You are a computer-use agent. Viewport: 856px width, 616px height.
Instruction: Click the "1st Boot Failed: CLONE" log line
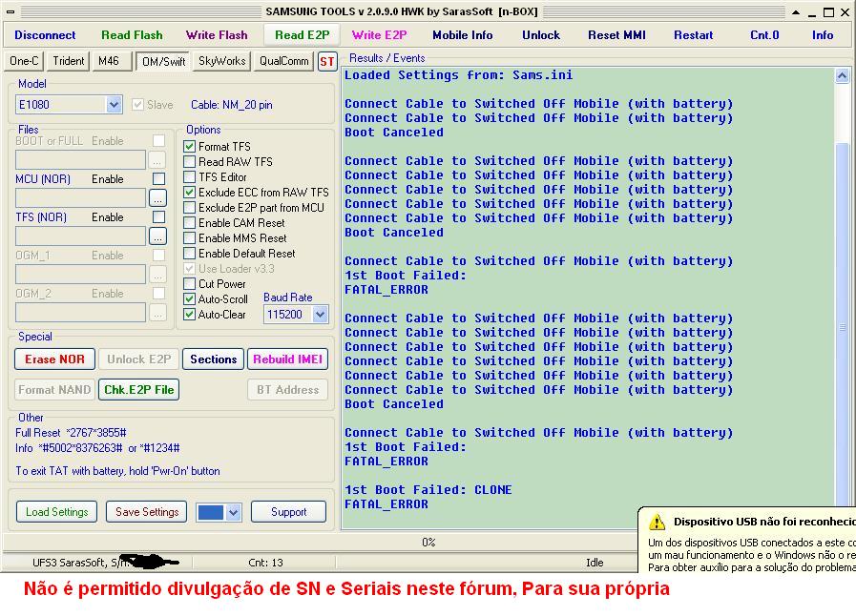click(x=428, y=490)
